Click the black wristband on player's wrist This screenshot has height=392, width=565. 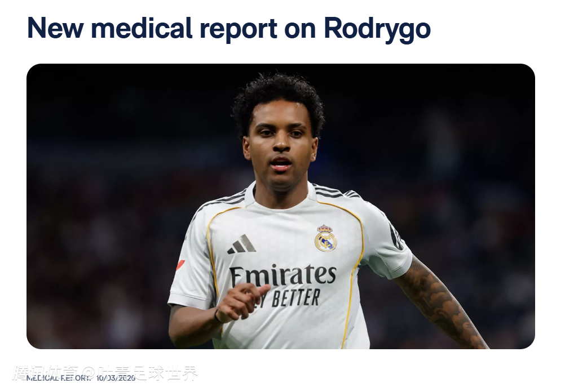217,316
